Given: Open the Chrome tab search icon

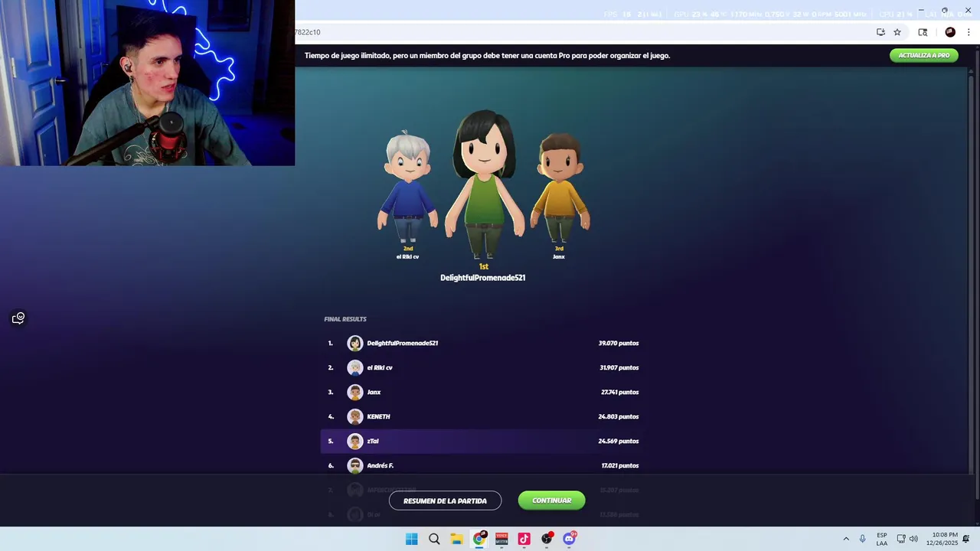Looking at the screenshot, I should tap(923, 32).
